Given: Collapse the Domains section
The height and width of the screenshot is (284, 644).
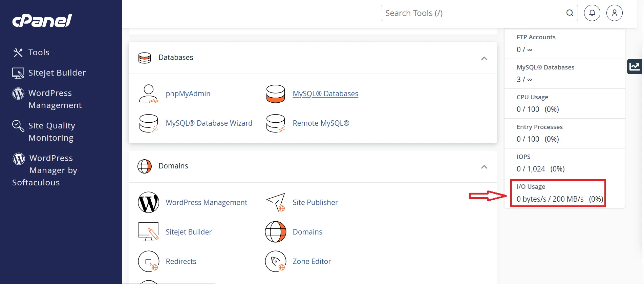Looking at the screenshot, I should coord(484,167).
